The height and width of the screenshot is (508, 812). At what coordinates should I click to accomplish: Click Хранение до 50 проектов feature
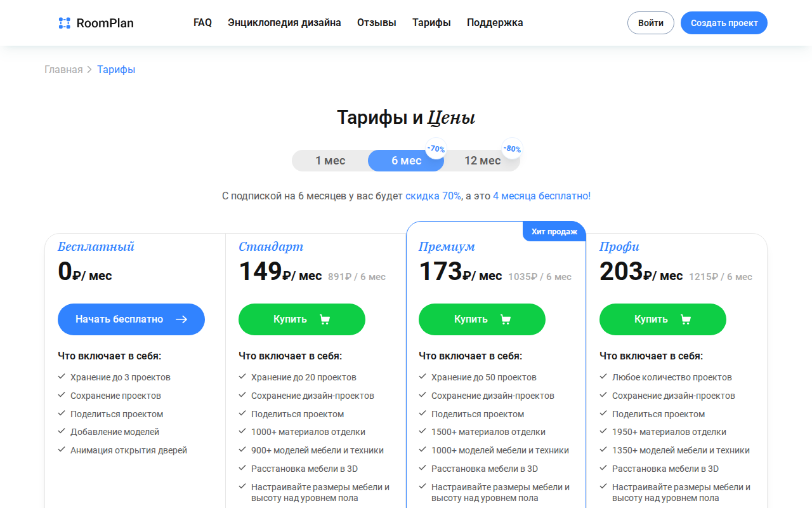click(x=484, y=377)
